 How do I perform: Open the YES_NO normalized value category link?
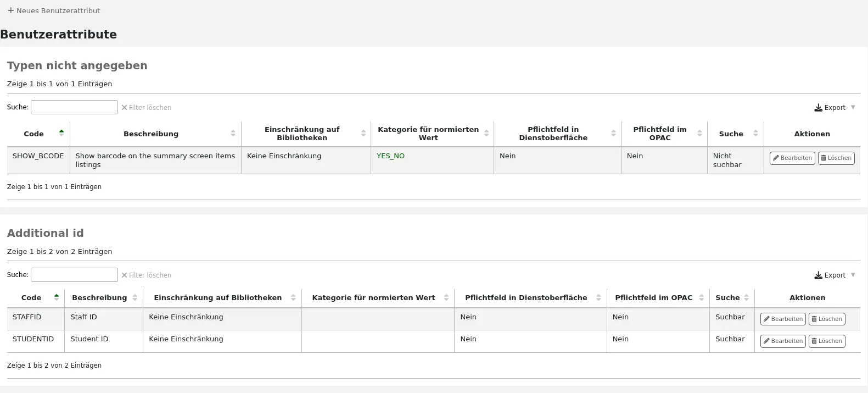point(390,156)
